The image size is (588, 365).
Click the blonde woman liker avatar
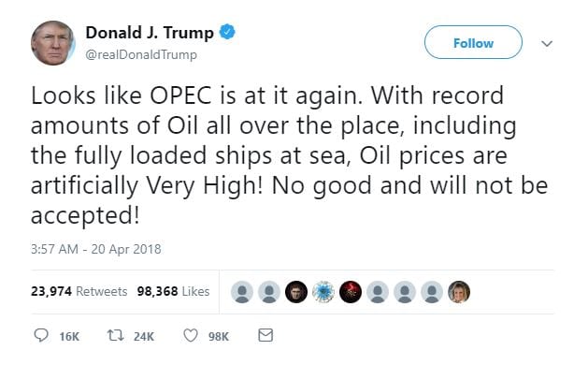[459, 292]
